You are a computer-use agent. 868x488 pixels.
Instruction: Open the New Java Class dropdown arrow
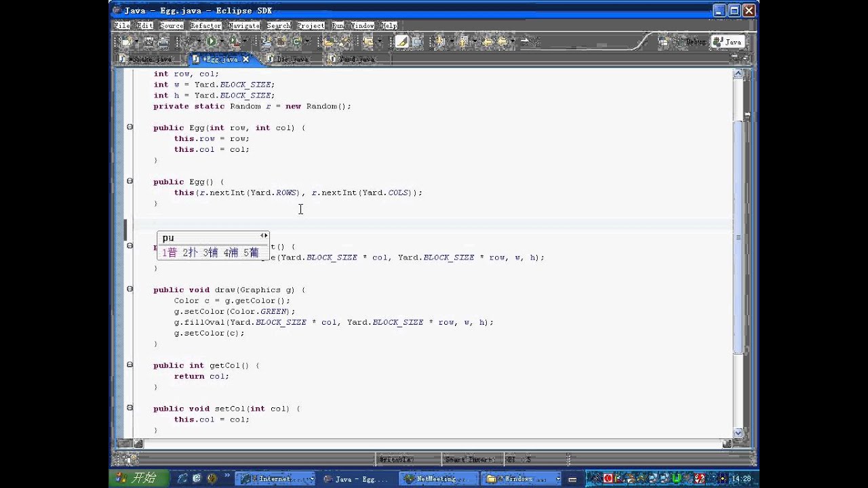coord(307,42)
